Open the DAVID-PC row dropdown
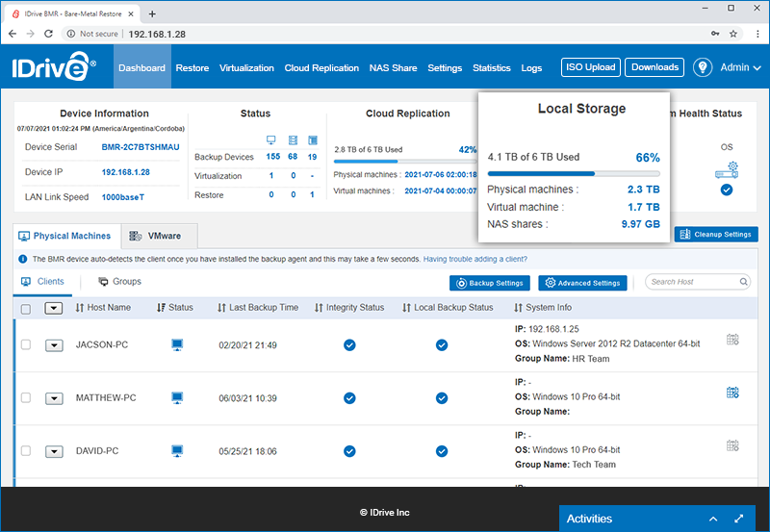Screen dimensions: 770x532 coord(54,451)
